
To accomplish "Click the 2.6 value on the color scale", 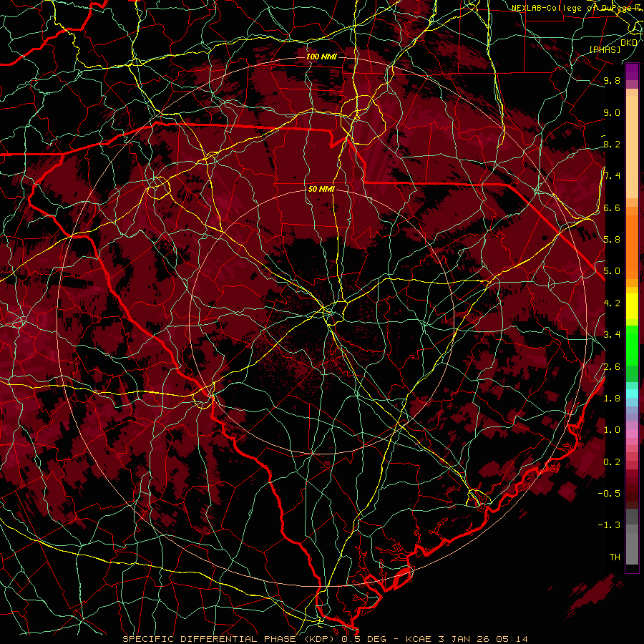I will 612,366.
